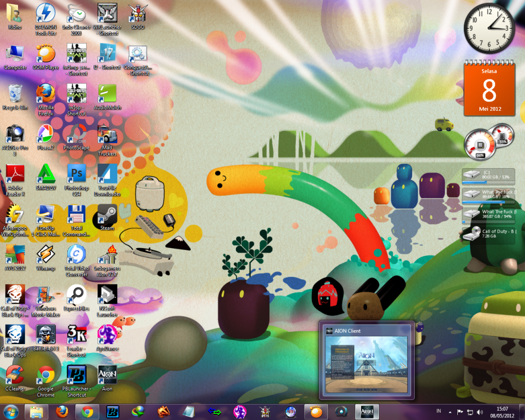Select the AVG 2012 desktop icon

point(15,258)
